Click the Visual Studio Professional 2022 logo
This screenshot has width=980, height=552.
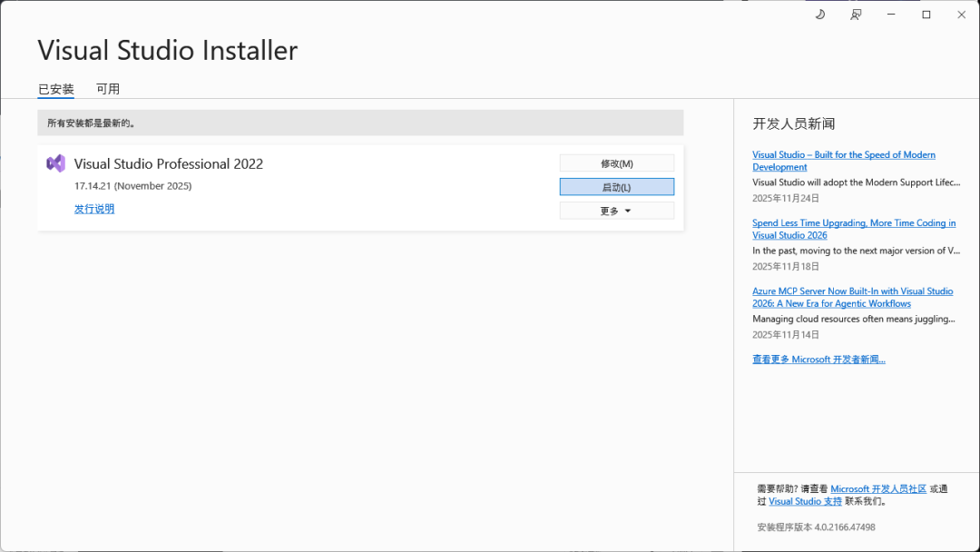[55, 163]
